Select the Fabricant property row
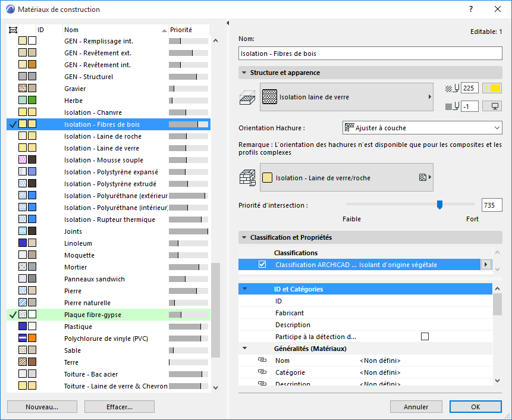512x420 pixels. pyautogui.click(x=365, y=313)
